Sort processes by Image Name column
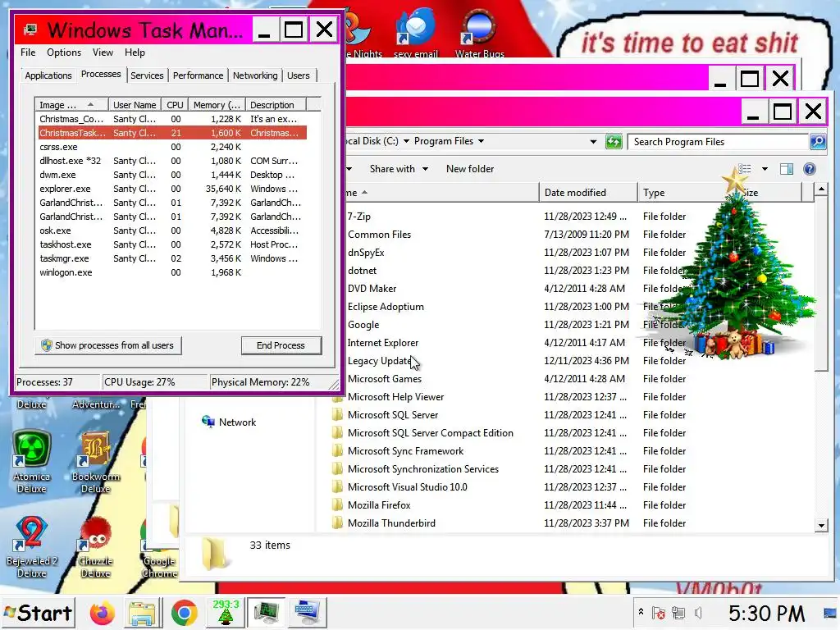This screenshot has width=840, height=630. [x=71, y=105]
